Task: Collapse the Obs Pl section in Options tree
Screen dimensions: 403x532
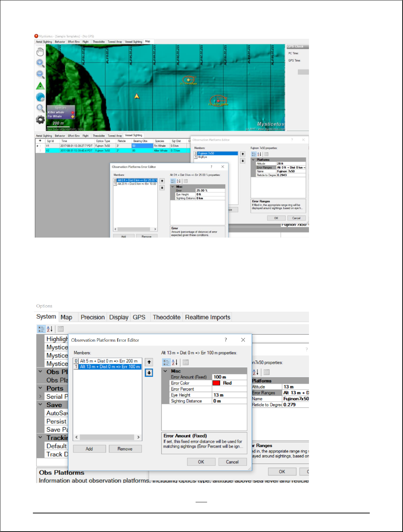Action: [40, 372]
